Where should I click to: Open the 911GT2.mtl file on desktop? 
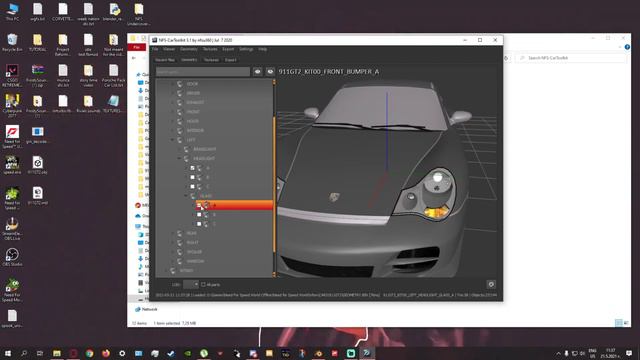(38, 196)
